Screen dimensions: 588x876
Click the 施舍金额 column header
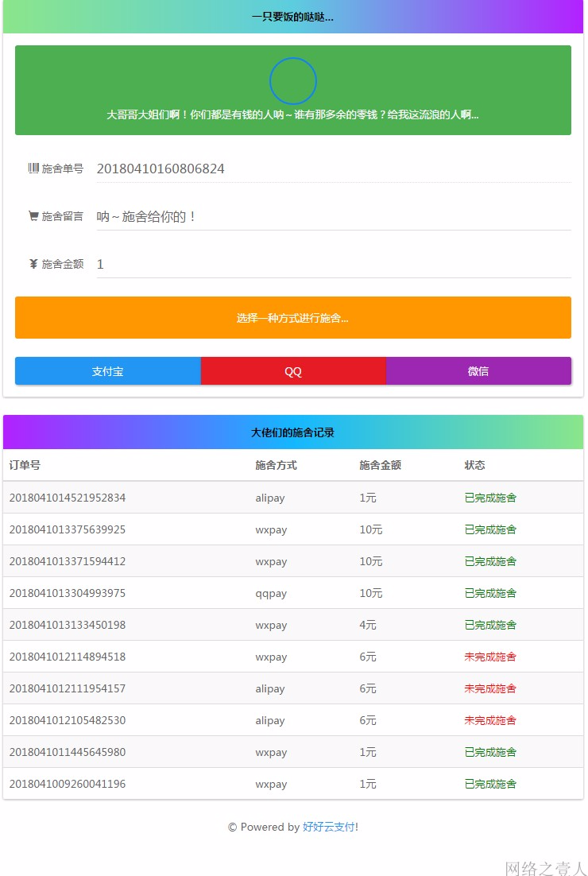point(381,465)
